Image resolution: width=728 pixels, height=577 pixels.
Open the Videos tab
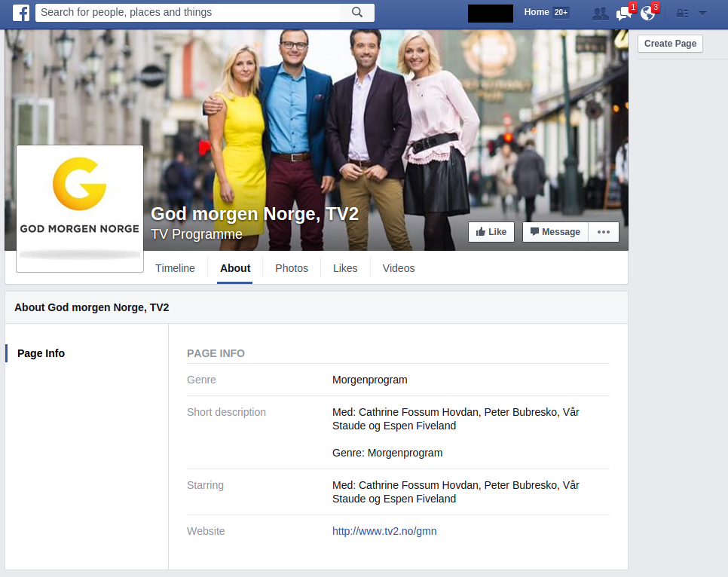click(399, 268)
